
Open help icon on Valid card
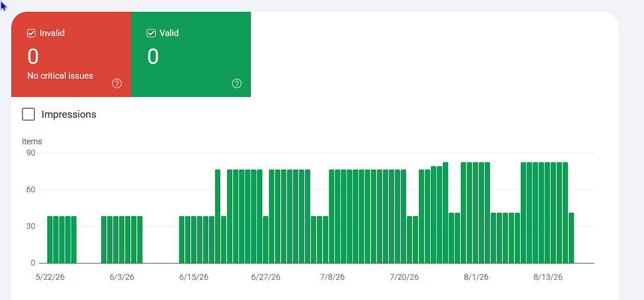(x=237, y=83)
